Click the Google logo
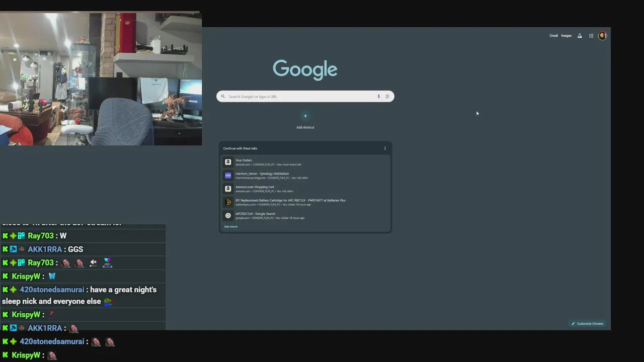This screenshot has width=644, height=362. click(x=305, y=70)
